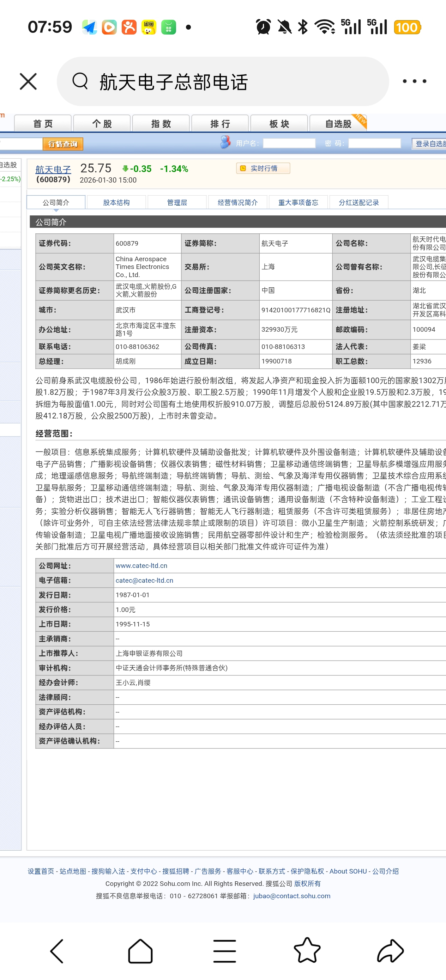The width and height of the screenshot is (446, 980).
Task: Select the 上海申银证券有限公司 cell
Action: click(x=149, y=653)
